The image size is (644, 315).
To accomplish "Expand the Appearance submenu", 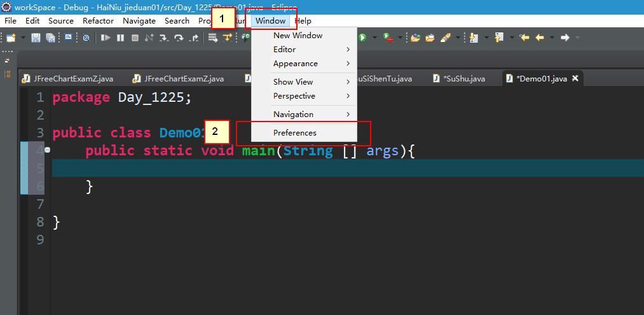I will point(305,64).
